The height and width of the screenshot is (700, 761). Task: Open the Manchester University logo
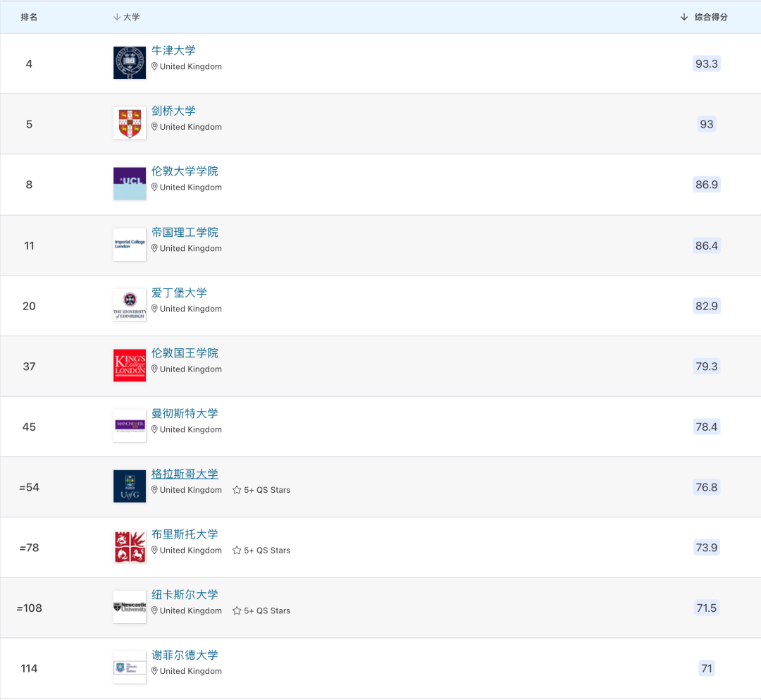(x=130, y=426)
